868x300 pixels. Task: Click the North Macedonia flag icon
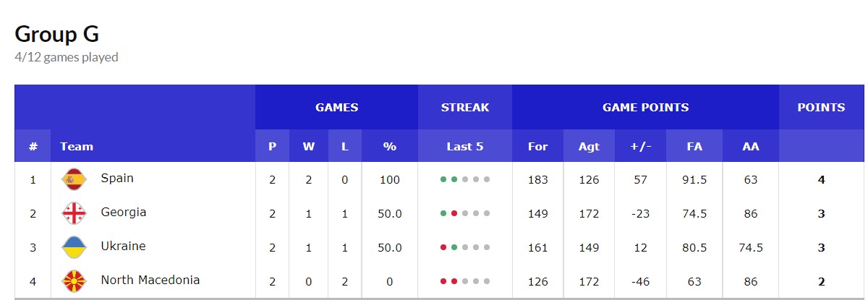click(74, 280)
